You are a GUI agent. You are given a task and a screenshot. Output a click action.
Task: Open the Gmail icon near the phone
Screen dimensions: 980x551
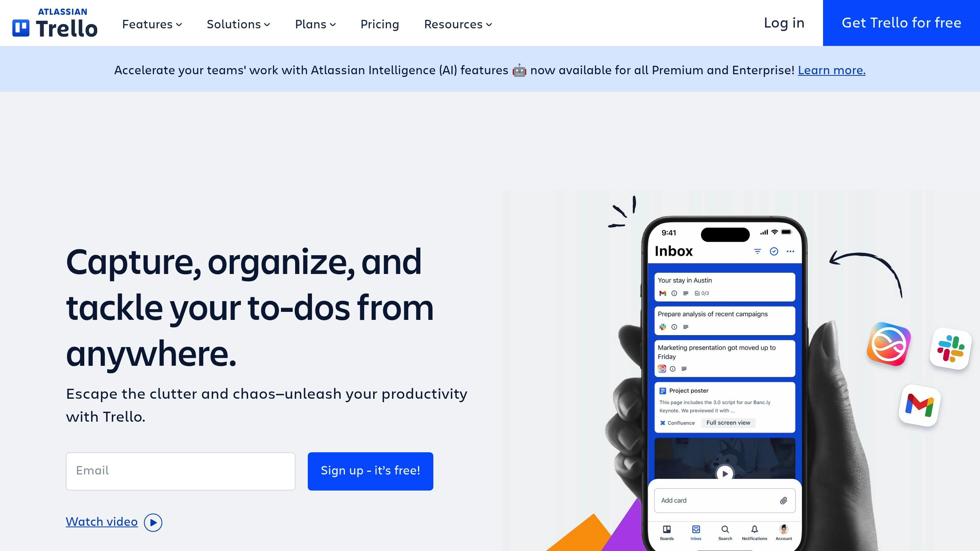(917, 405)
